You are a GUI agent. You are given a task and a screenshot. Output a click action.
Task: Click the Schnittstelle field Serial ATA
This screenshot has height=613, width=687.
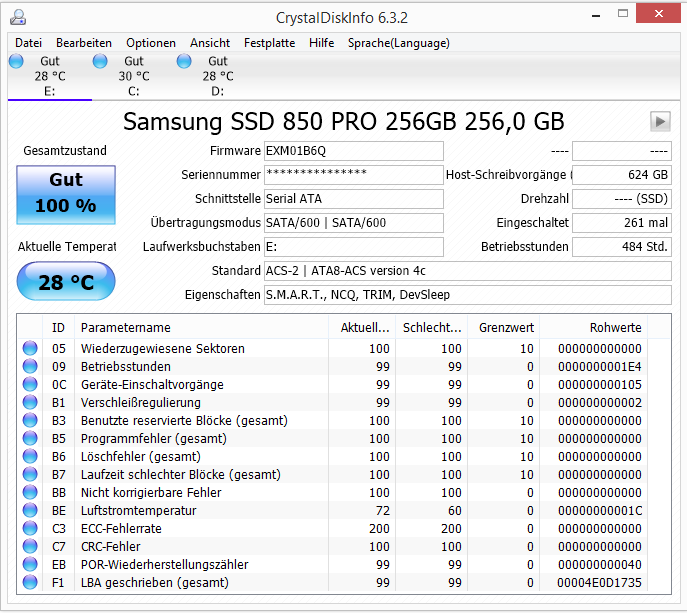coord(354,199)
